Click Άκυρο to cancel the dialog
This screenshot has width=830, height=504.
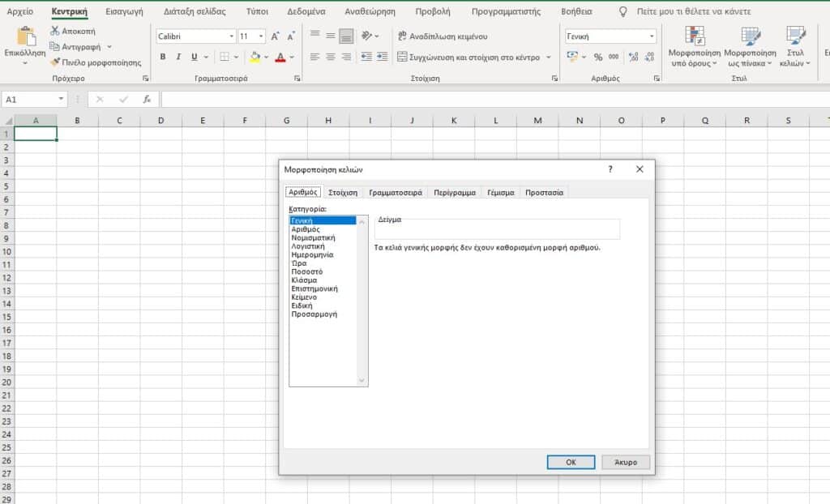(x=626, y=462)
